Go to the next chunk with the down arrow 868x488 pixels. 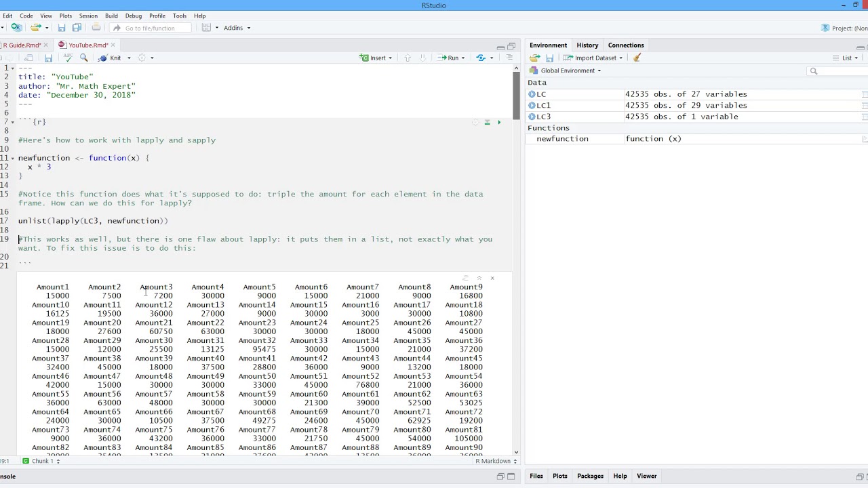[423, 58]
